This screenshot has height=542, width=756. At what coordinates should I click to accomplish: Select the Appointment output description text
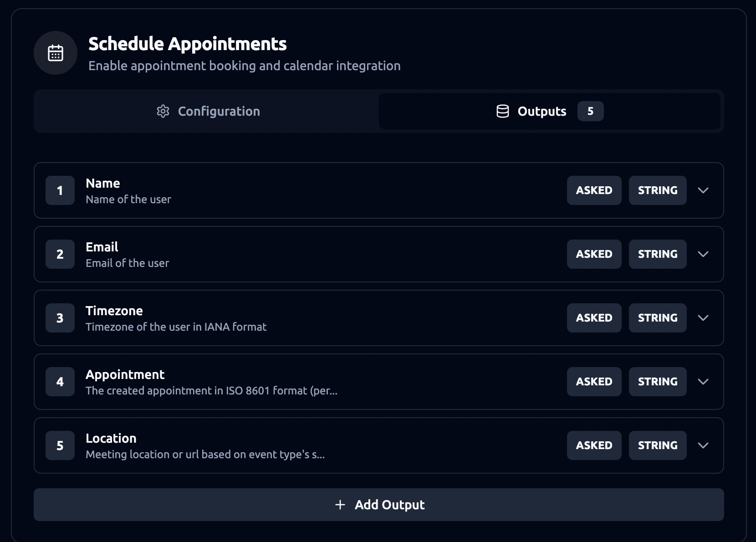[x=211, y=391]
